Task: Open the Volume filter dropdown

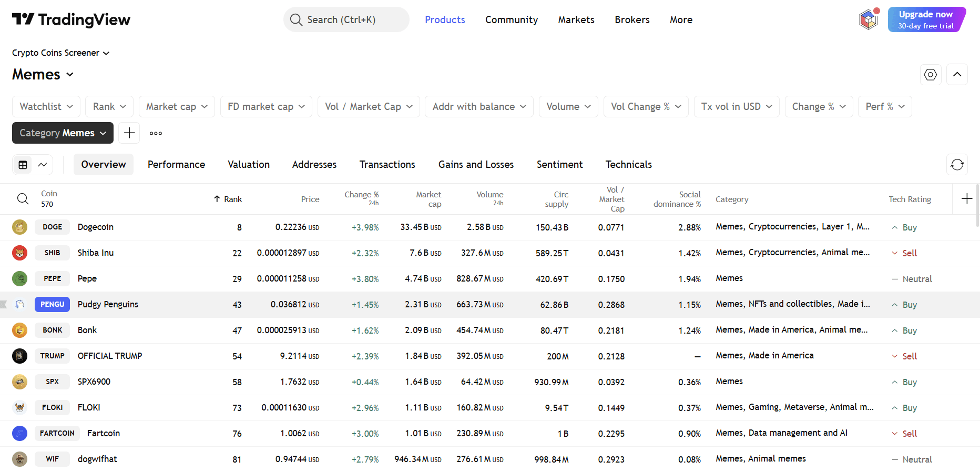Action: pyautogui.click(x=568, y=107)
